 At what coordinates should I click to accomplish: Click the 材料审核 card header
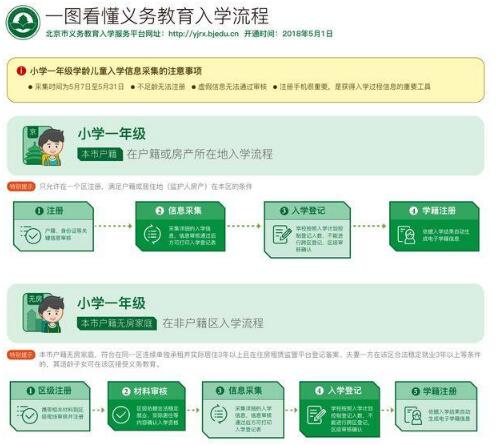point(146,391)
